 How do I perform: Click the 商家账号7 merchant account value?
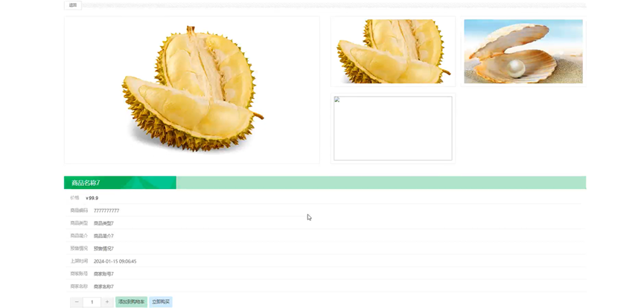(103, 274)
